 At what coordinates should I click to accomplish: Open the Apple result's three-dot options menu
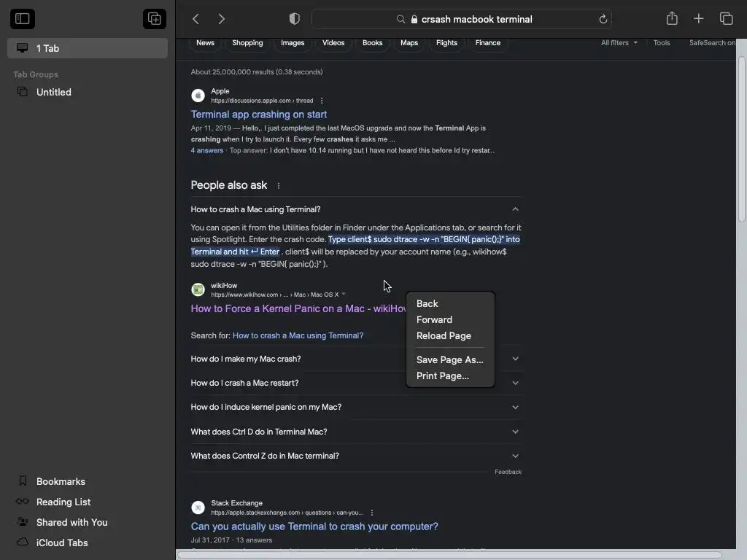[322, 101]
